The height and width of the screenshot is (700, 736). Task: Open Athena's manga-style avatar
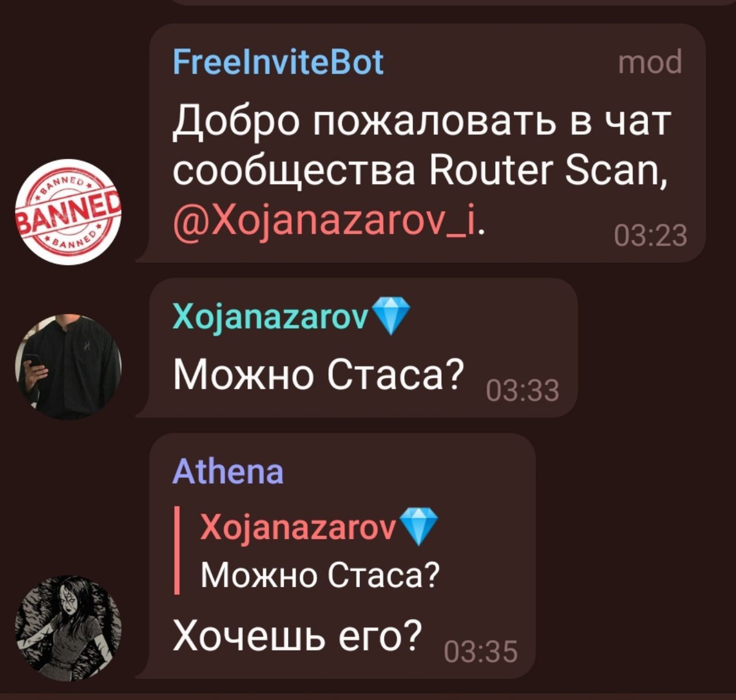(68, 628)
